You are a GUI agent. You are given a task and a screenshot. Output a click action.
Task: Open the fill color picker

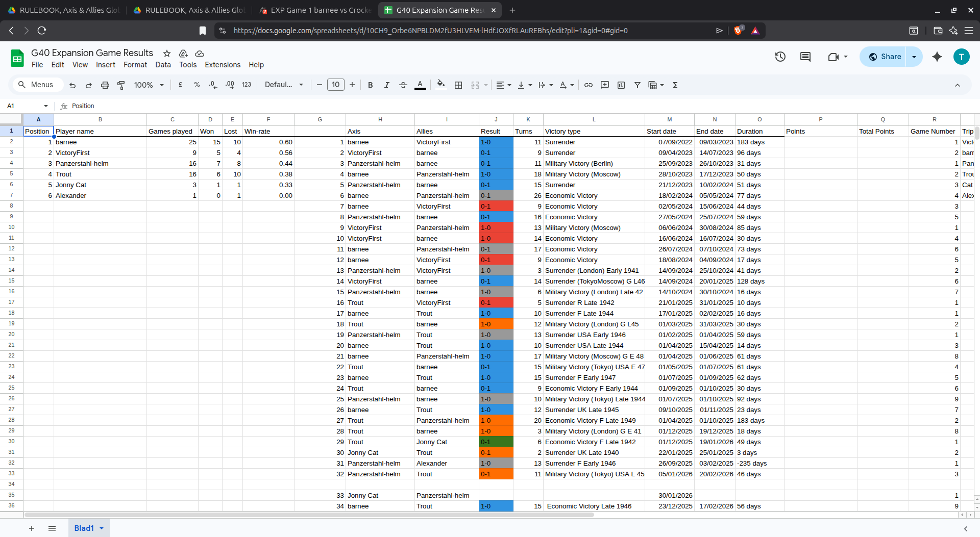[x=440, y=85]
